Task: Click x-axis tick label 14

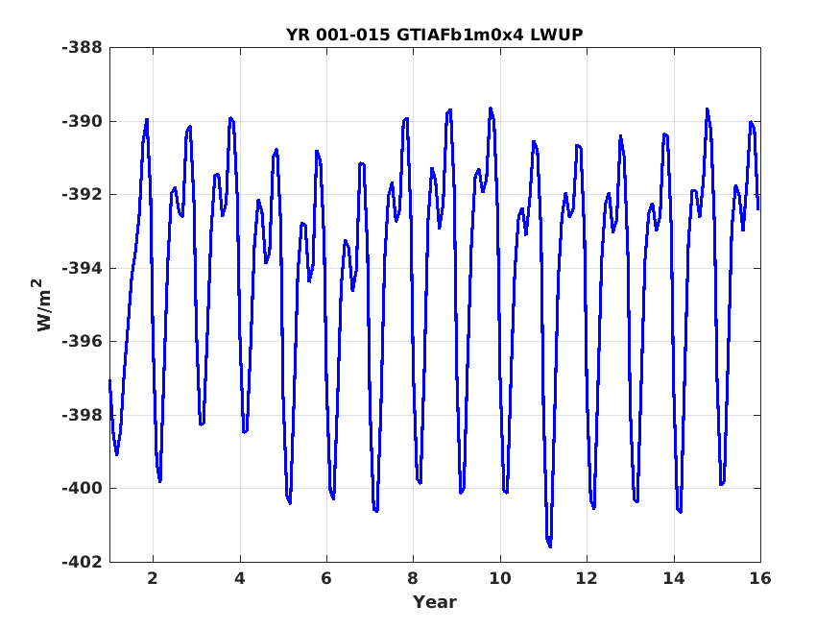Action: coord(674,578)
